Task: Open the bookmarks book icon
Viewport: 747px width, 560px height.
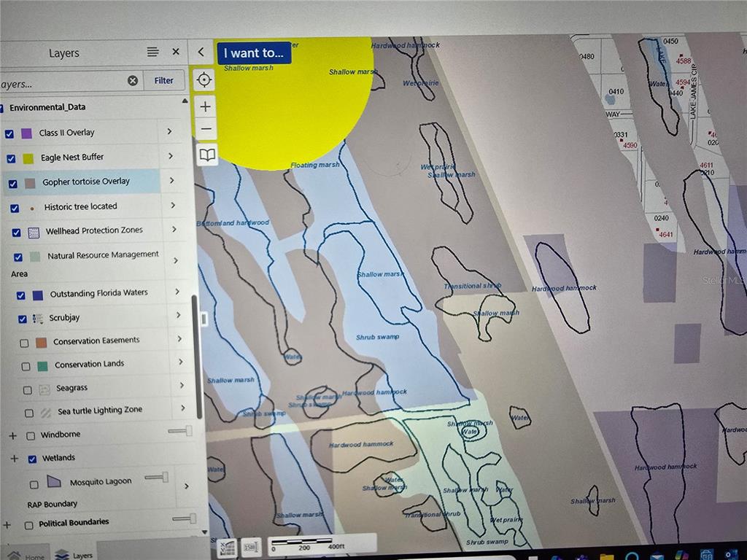Action: coord(207,155)
